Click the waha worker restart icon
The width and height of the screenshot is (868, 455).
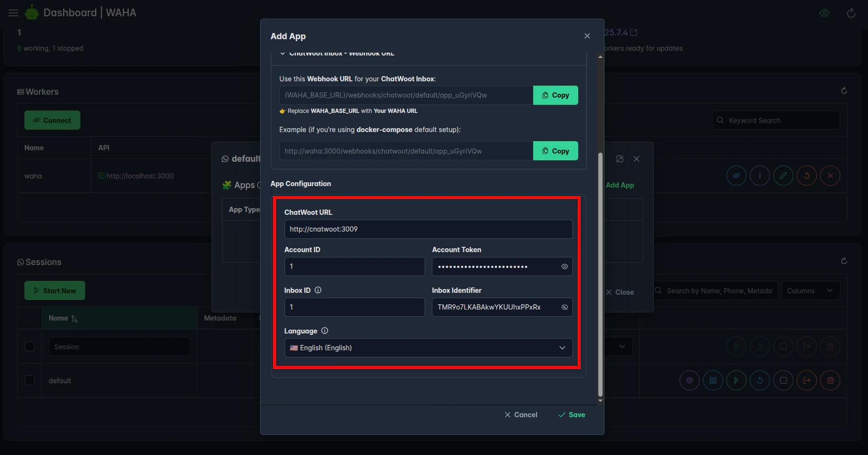(x=807, y=176)
